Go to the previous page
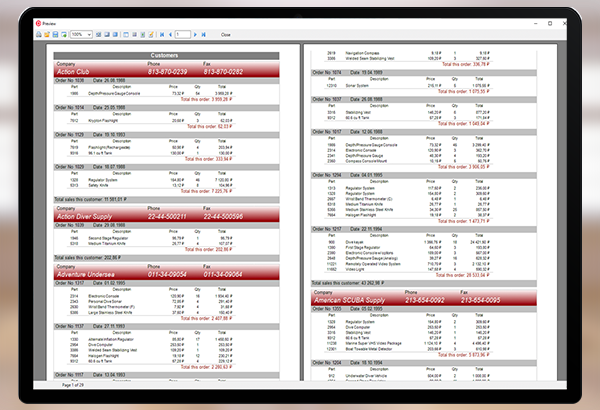The width and height of the screenshot is (600, 410). 170,34
